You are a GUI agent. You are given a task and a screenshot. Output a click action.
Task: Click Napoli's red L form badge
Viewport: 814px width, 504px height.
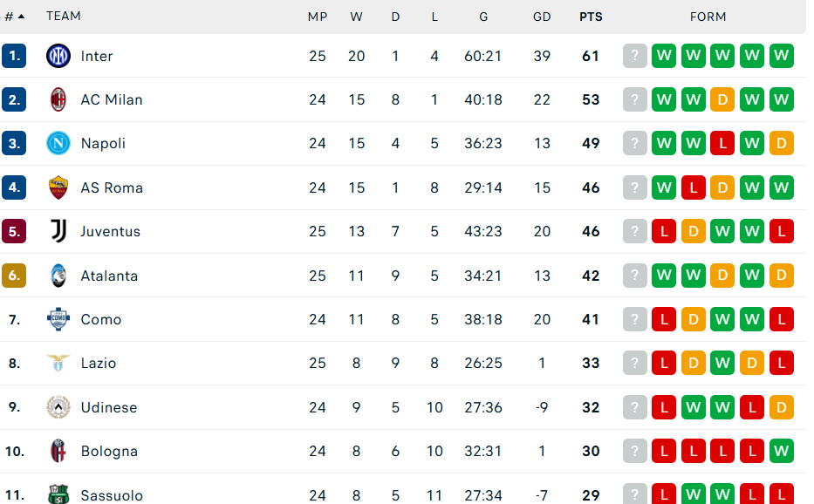tap(722, 143)
